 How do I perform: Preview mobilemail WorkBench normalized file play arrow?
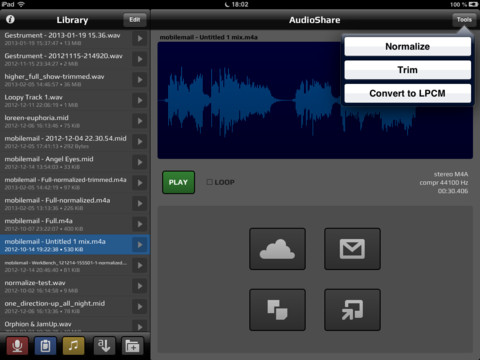[x=140, y=266]
